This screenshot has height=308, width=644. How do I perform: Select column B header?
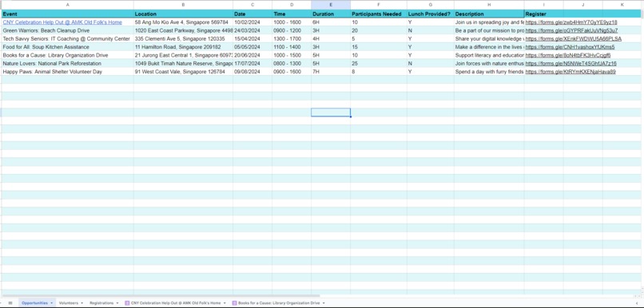[183, 5]
